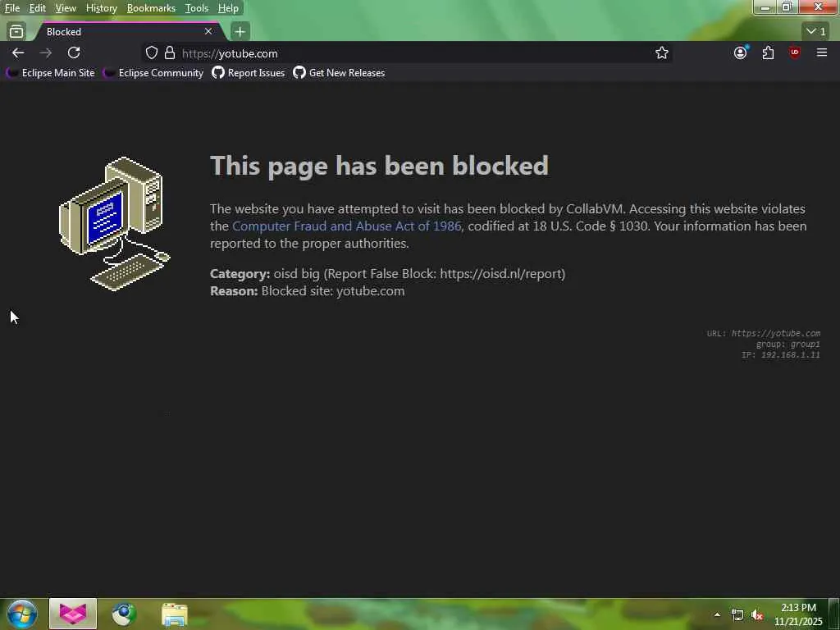The width and height of the screenshot is (840, 630).
Task: Click the address bar URL field
Action: (x=407, y=53)
